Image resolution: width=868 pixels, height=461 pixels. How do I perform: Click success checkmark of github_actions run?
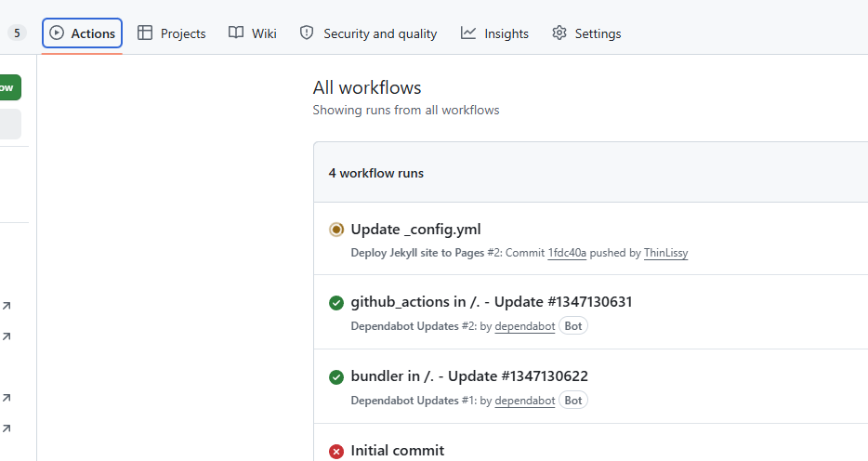coord(336,303)
